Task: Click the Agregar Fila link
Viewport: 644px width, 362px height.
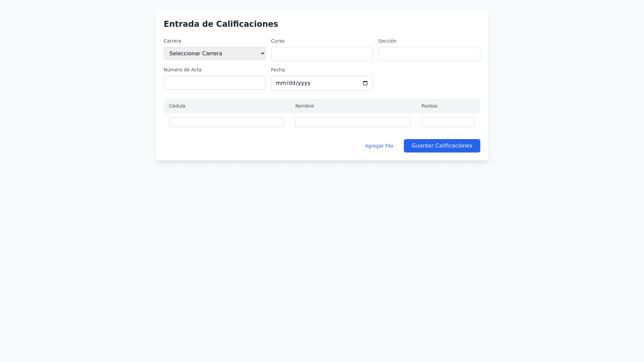Action: pyautogui.click(x=379, y=146)
